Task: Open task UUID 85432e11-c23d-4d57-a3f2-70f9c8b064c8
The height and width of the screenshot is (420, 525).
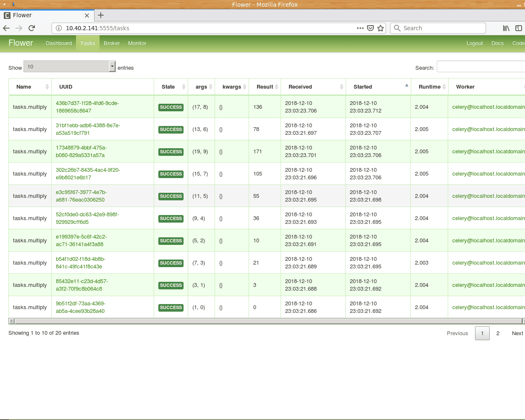Action: (82, 285)
